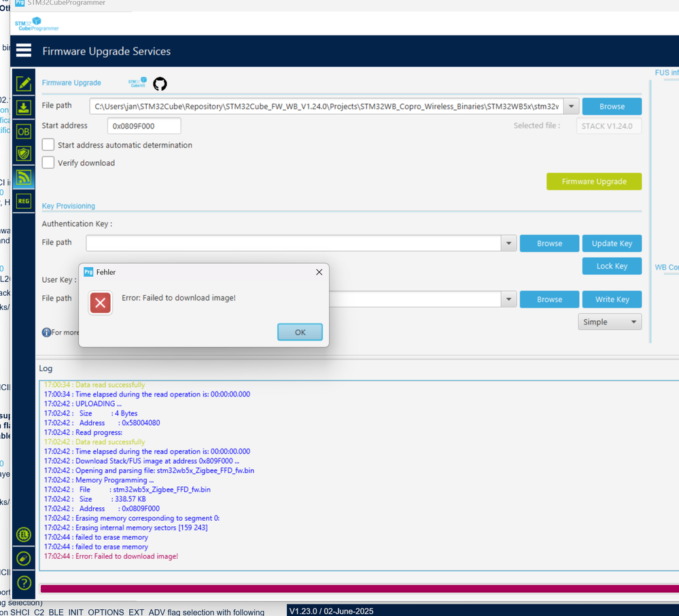The image size is (679, 616).
Task: Click the Authentication Key file path field
Action: click(294, 243)
